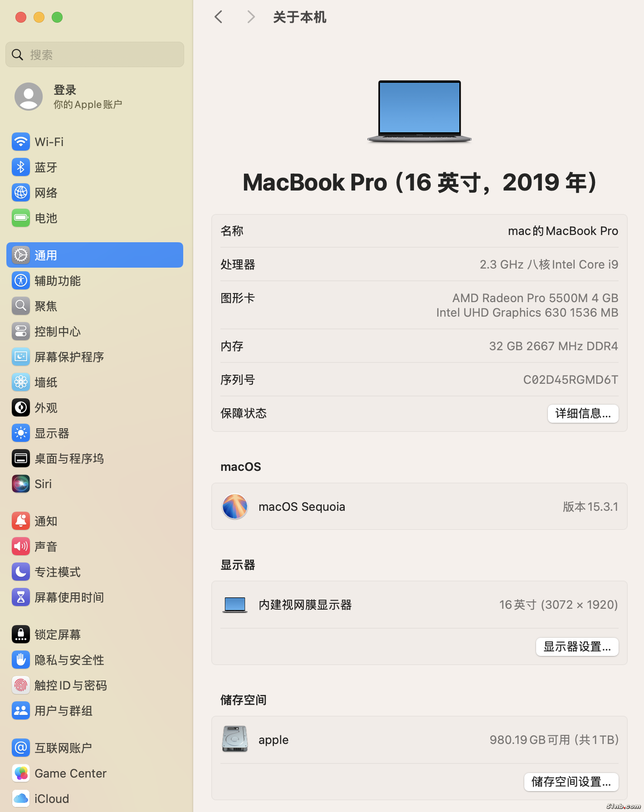Click storage text 980.19 GB可用 (共1 TB)
This screenshot has height=812, width=644.
(554, 740)
